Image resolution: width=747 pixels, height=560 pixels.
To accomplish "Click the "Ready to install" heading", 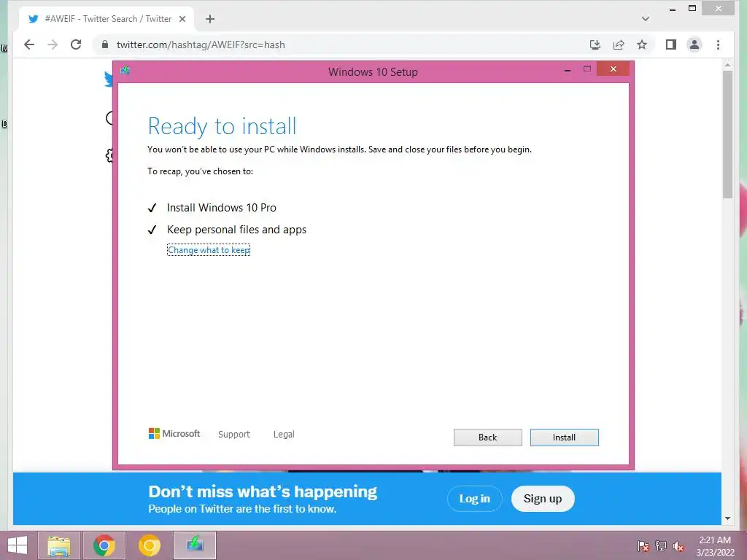I will coord(222,126).
